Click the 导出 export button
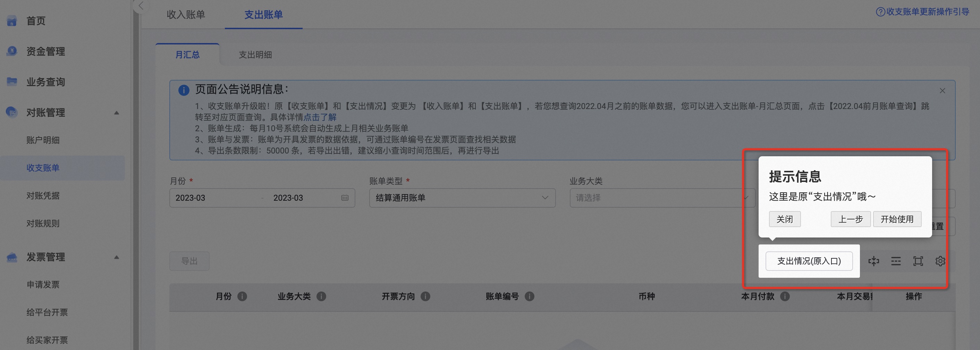The height and width of the screenshot is (350, 980). (189, 261)
